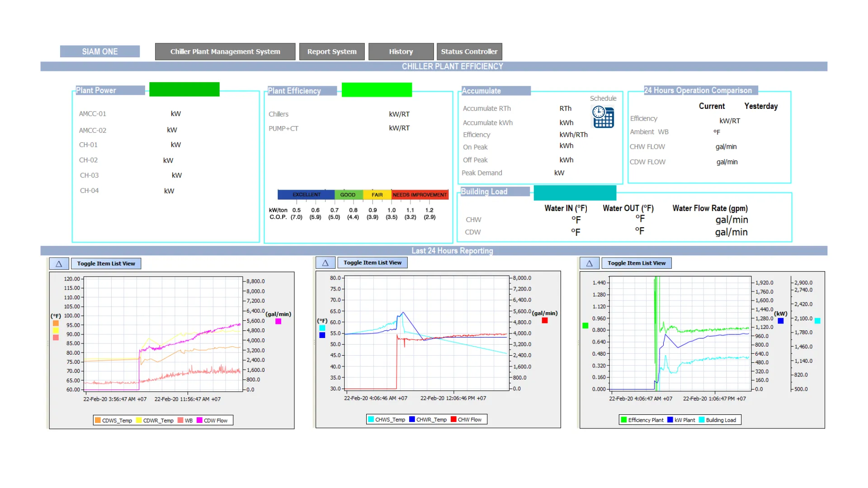Click the teal Building Load indicator bar
Screen dimensions: 868x488
point(575,193)
